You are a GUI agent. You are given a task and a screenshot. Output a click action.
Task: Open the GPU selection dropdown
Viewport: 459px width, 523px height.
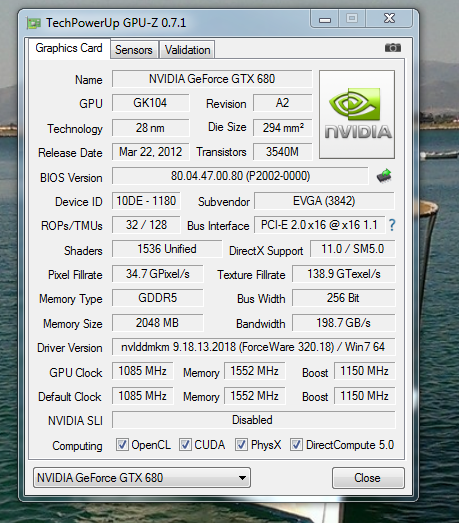[142, 478]
